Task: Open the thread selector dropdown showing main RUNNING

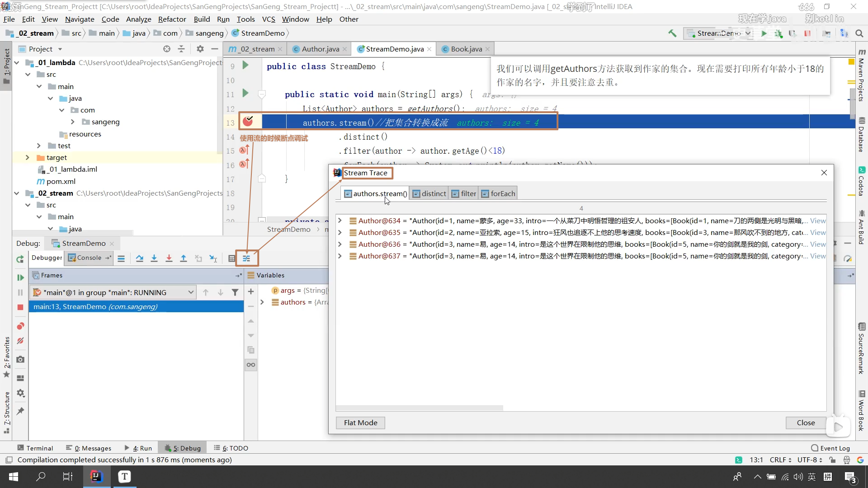Action: tap(191, 292)
